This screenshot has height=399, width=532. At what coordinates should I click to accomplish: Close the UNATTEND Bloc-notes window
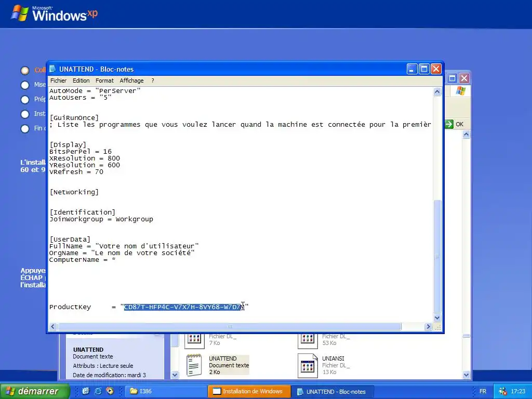(x=436, y=69)
